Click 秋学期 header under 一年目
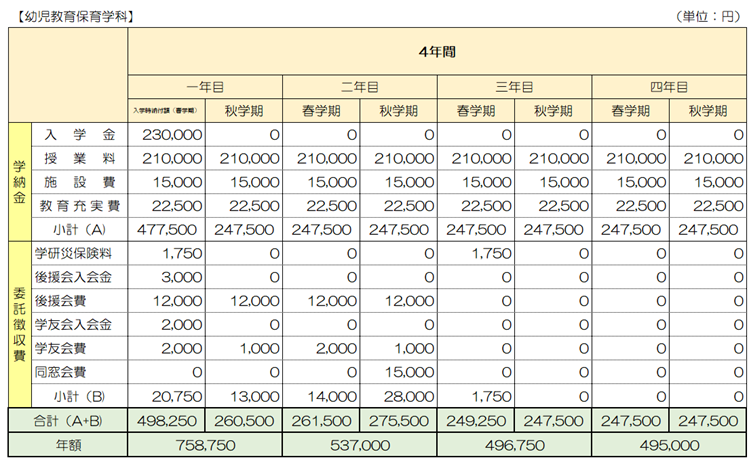This screenshot has width=749, height=460. point(244,111)
